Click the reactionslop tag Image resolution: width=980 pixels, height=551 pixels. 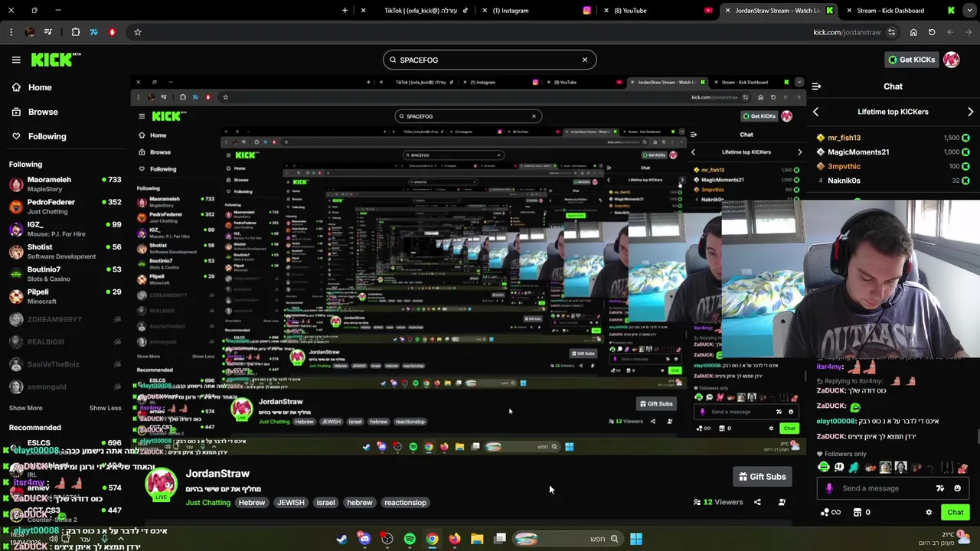[x=405, y=503]
